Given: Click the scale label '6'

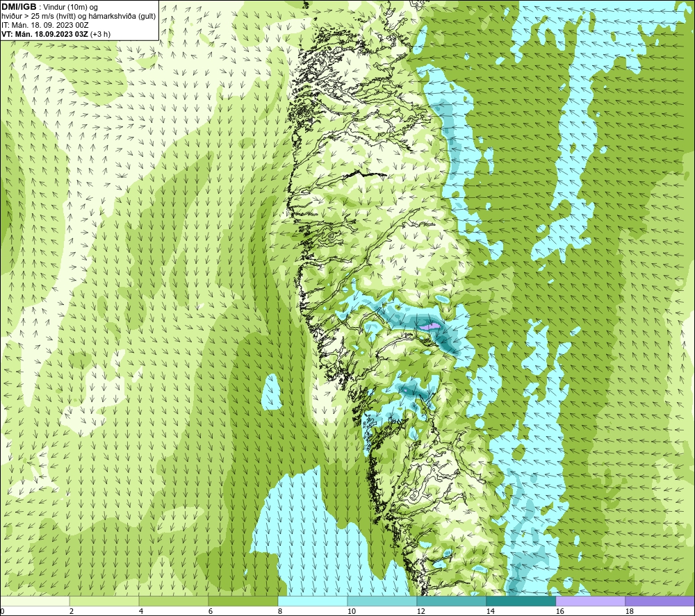Looking at the screenshot, I should click(211, 612).
